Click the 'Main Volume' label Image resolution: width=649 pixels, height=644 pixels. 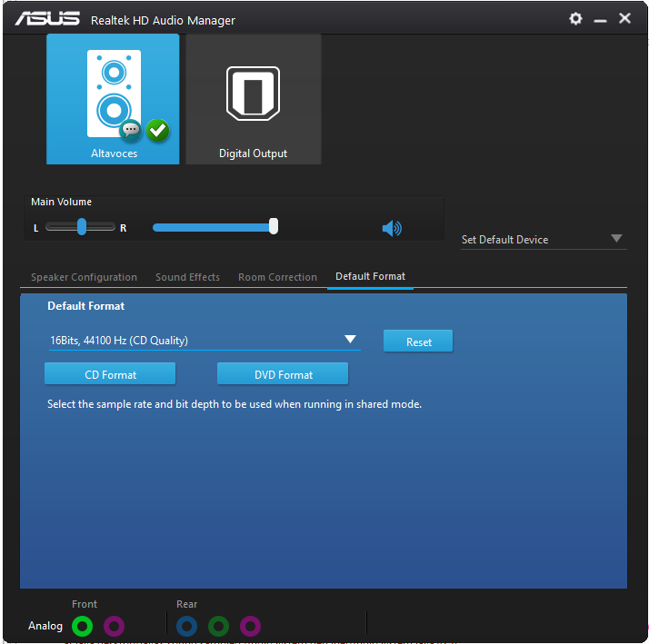[x=61, y=202]
